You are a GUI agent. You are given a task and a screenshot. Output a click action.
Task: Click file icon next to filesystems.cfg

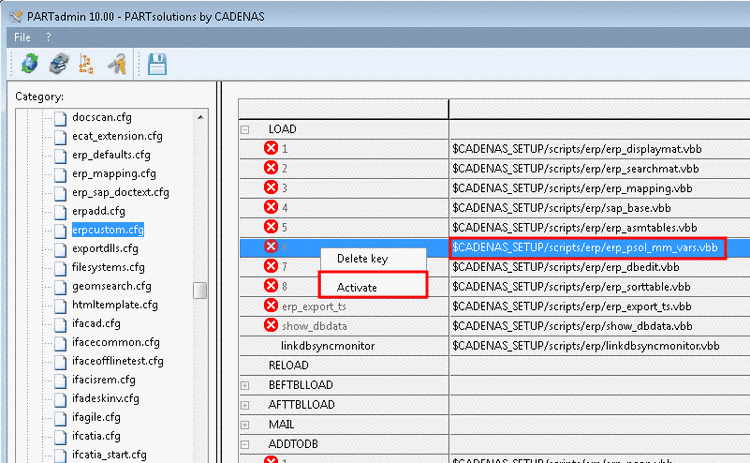pos(60,268)
